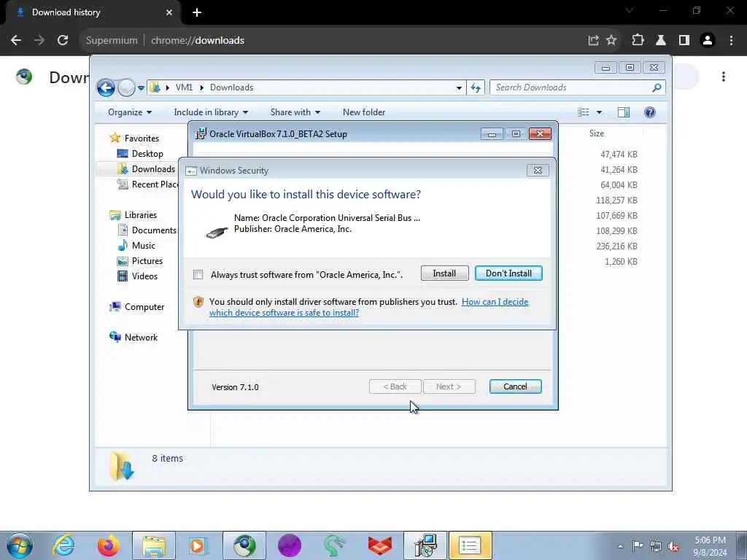Open the Music library
The width and height of the screenshot is (747, 560).
tap(144, 246)
